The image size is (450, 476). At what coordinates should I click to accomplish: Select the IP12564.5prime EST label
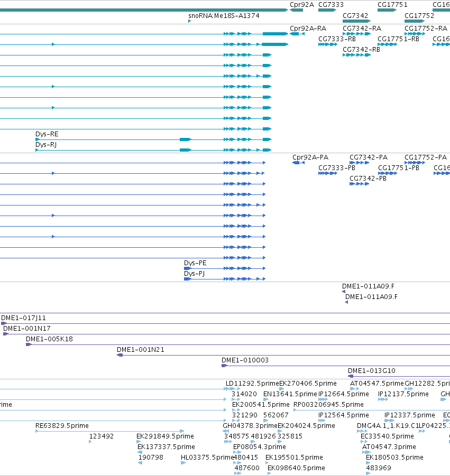tap(344, 415)
